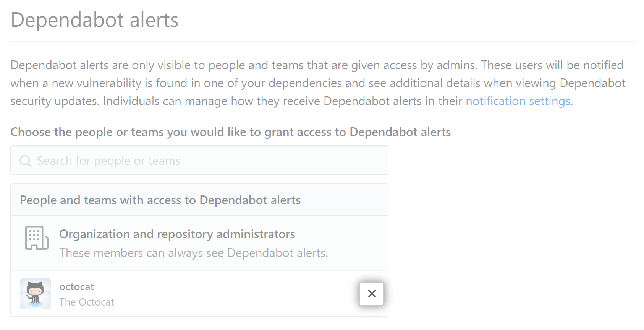Click the Dependabot alerts page title

pyautogui.click(x=94, y=20)
